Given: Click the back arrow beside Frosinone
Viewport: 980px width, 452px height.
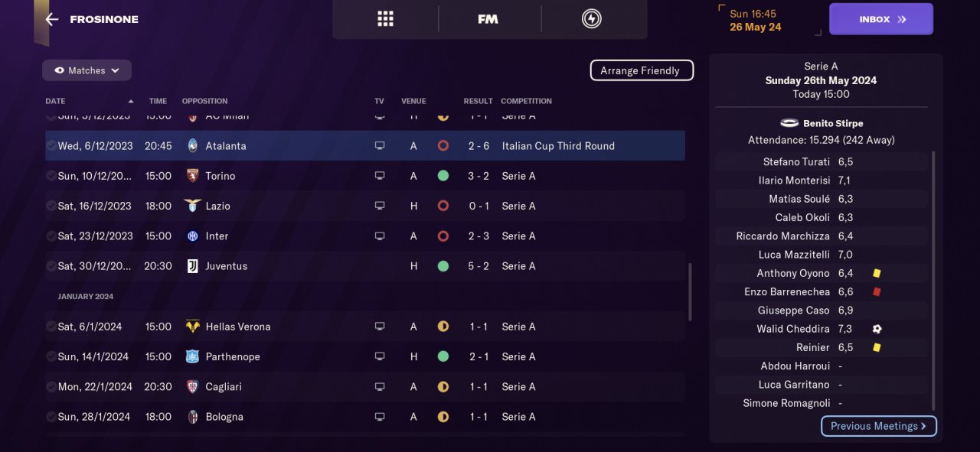Looking at the screenshot, I should click(x=52, y=19).
